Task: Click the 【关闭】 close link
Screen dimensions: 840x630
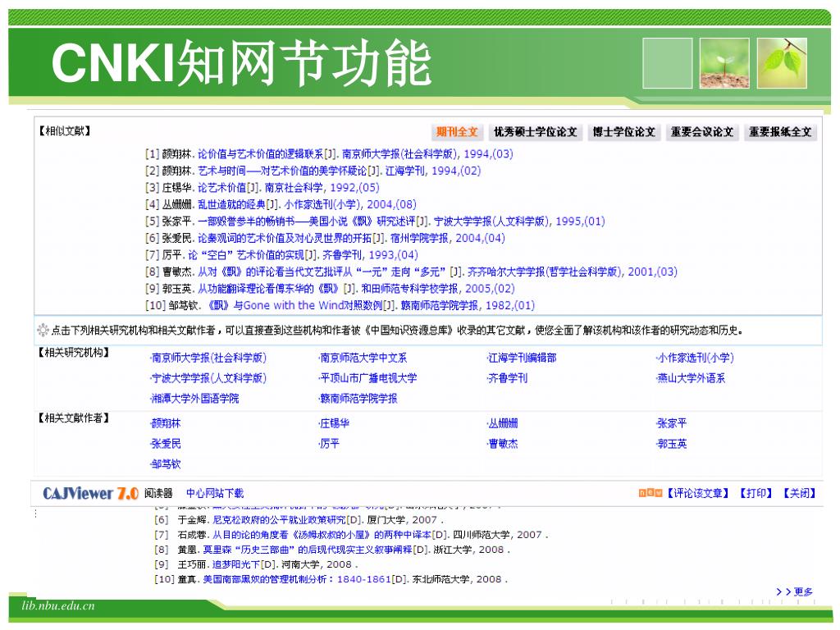Action: click(799, 493)
